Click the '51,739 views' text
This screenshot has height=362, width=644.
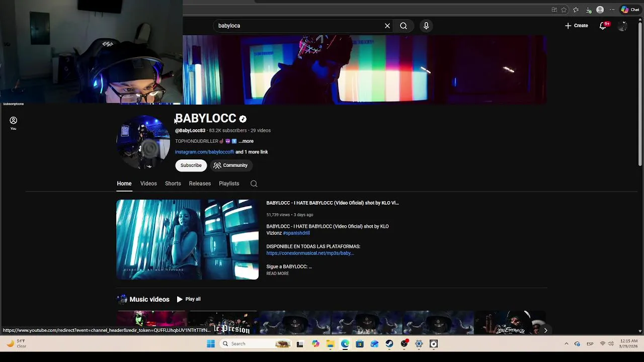click(278, 215)
